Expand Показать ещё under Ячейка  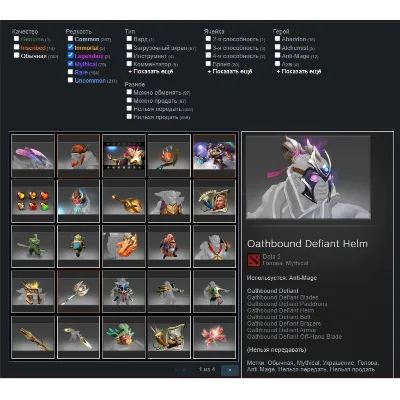pyautogui.click(x=230, y=72)
